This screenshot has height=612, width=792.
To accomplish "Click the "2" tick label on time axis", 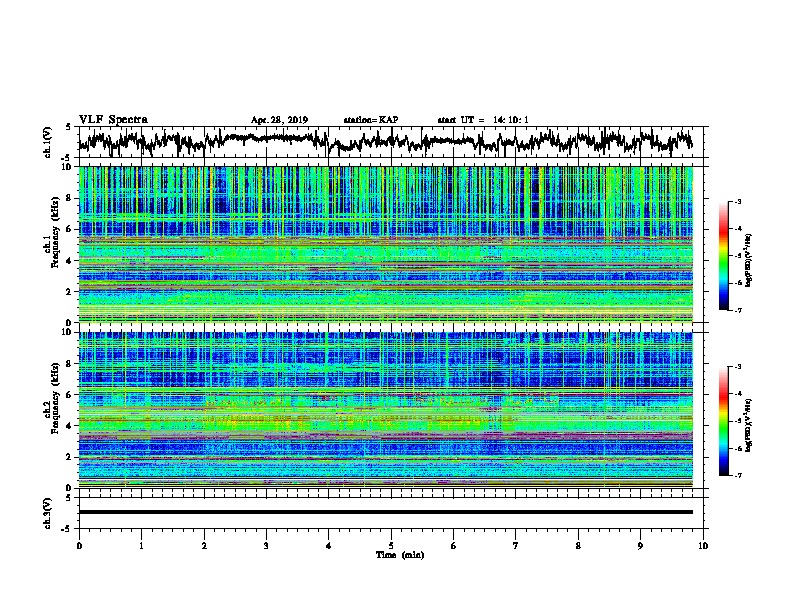I will pyautogui.click(x=204, y=546).
